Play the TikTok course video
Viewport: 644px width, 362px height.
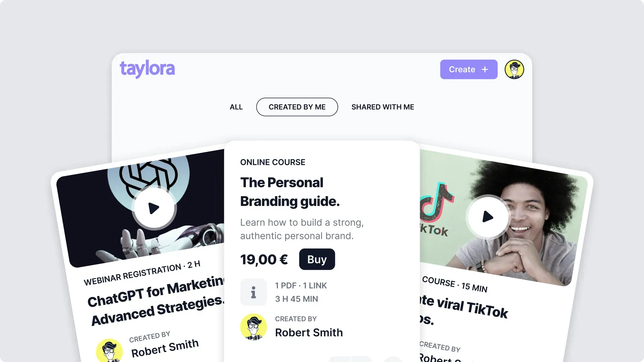[488, 217]
